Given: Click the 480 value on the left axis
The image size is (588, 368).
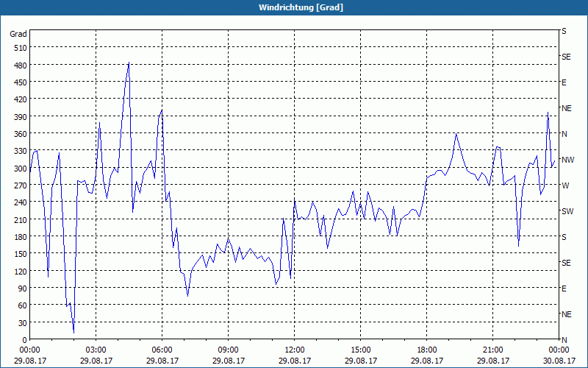Looking at the screenshot, I should (x=21, y=66).
